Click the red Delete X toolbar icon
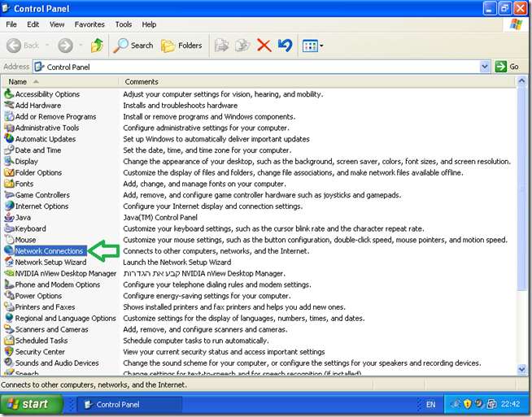Viewport: 532px width, 417px height. 264,46
